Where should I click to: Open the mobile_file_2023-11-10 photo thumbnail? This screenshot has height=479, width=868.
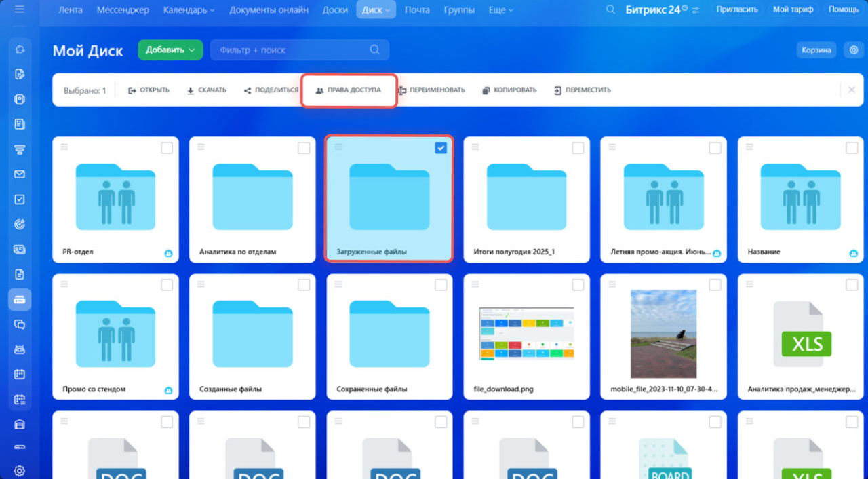(x=663, y=333)
